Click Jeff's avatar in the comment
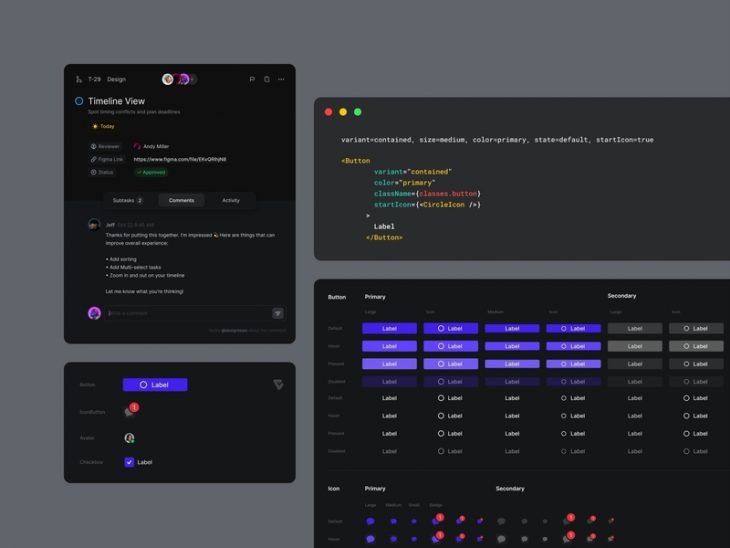This screenshot has height=548, width=730. point(94,224)
